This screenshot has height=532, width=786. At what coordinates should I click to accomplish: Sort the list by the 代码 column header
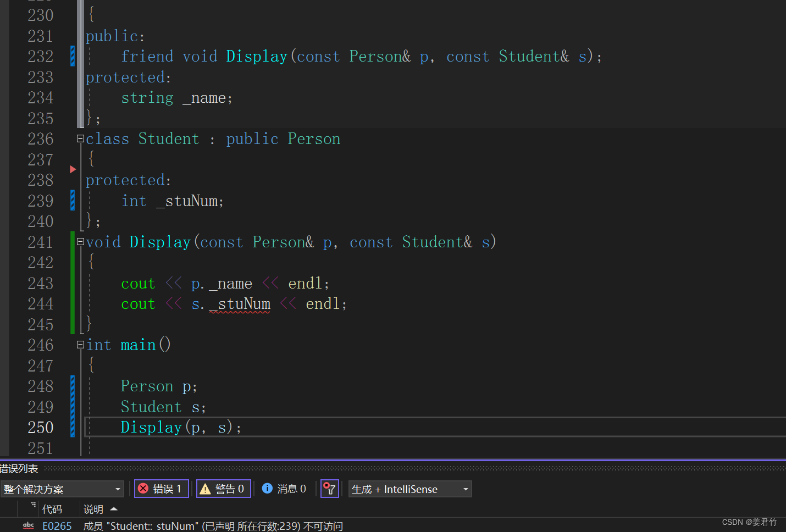(52, 509)
